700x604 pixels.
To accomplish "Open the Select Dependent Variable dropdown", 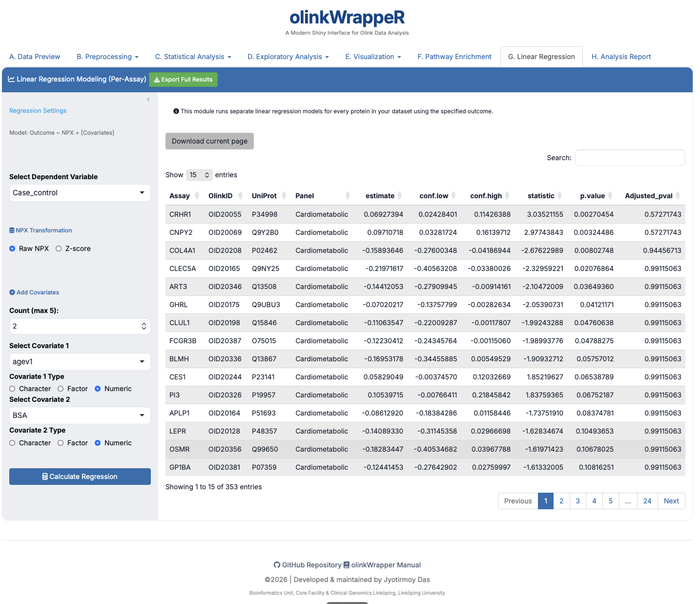I will (x=80, y=193).
